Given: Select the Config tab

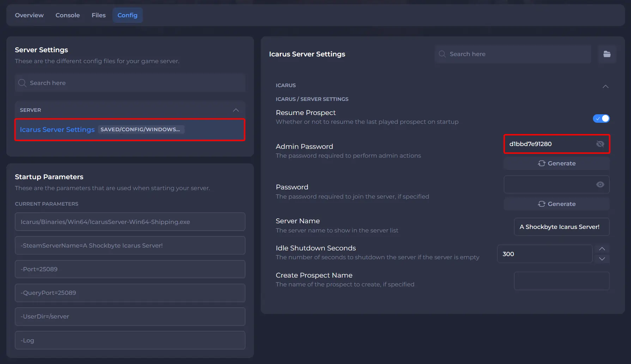Looking at the screenshot, I should 127,15.
